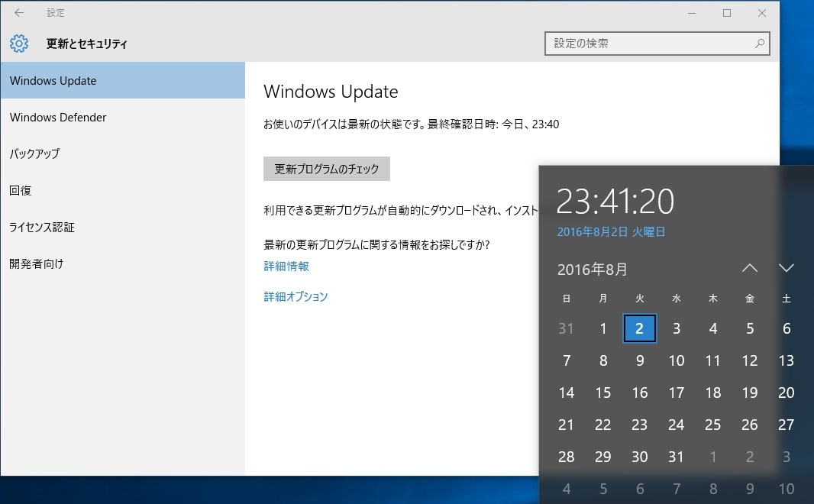Click the 更新とセキュリティ title
Image resolution: width=814 pixels, height=504 pixels.
87,44
